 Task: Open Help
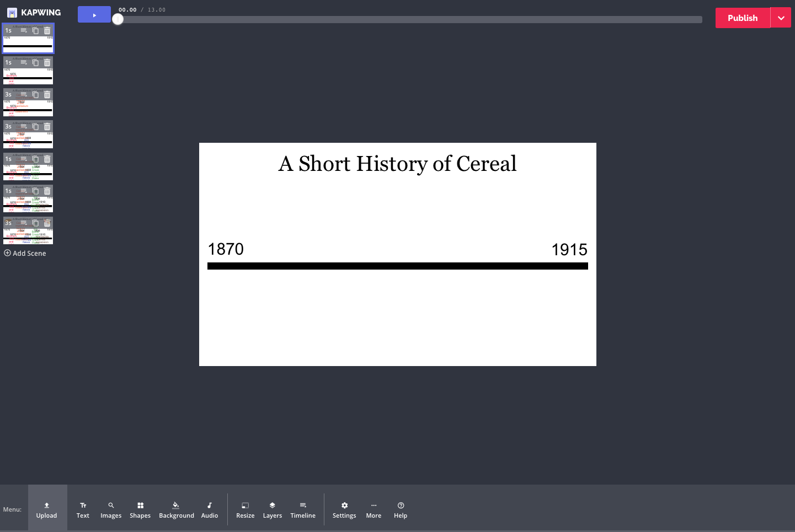[401, 510]
